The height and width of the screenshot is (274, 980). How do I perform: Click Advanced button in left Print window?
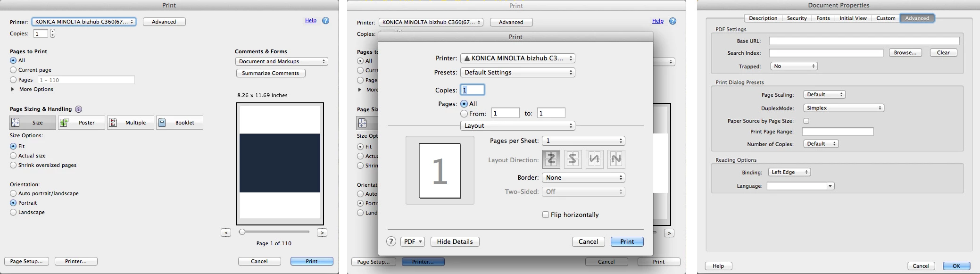[164, 22]
